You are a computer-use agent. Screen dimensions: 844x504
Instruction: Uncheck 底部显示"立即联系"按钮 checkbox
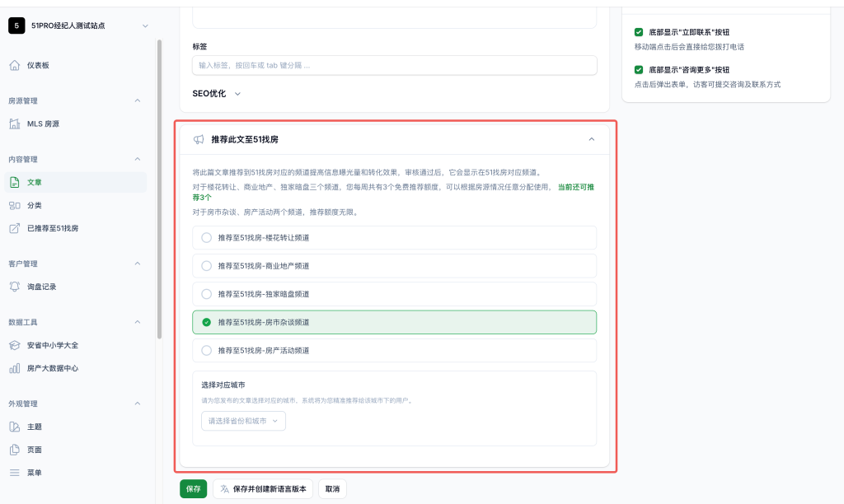(x=639, y=32)
